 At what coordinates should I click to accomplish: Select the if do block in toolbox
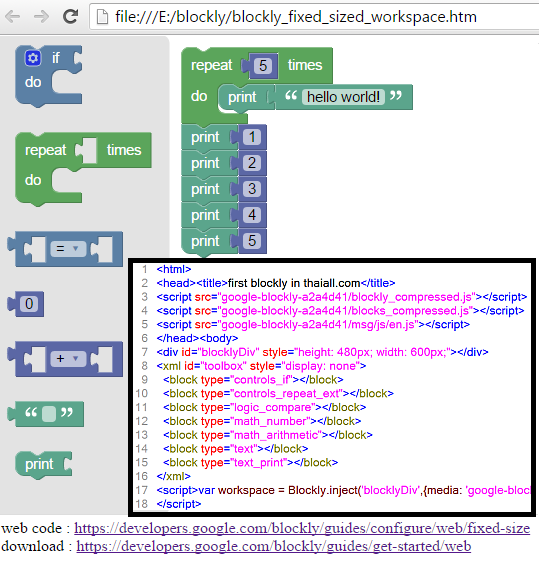click(x=49, y=76)
